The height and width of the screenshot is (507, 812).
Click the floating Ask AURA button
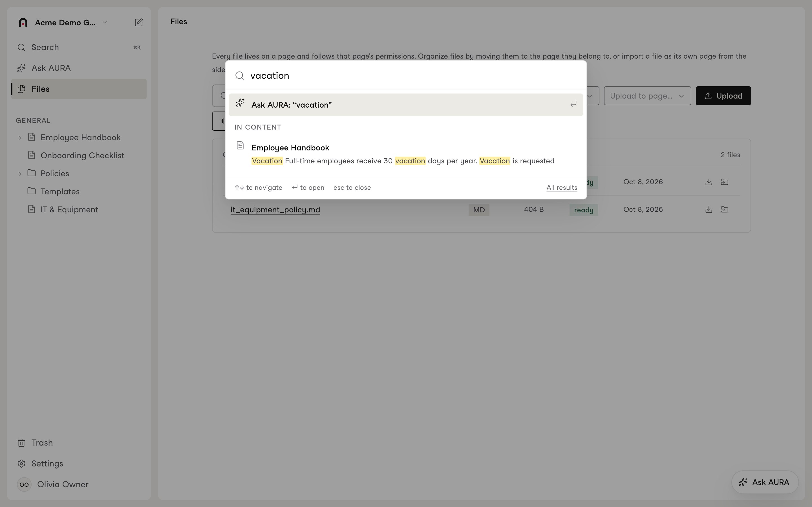tap(765, 482)
